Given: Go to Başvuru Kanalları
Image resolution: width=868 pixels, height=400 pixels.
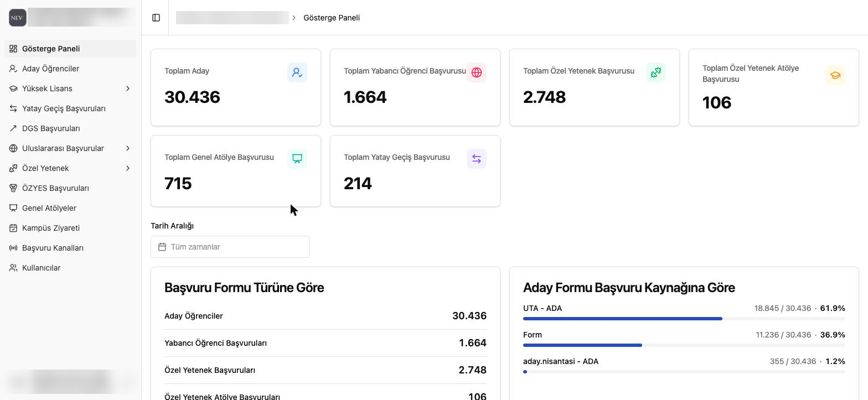Looking at the screenshot, I should (71, 248).
